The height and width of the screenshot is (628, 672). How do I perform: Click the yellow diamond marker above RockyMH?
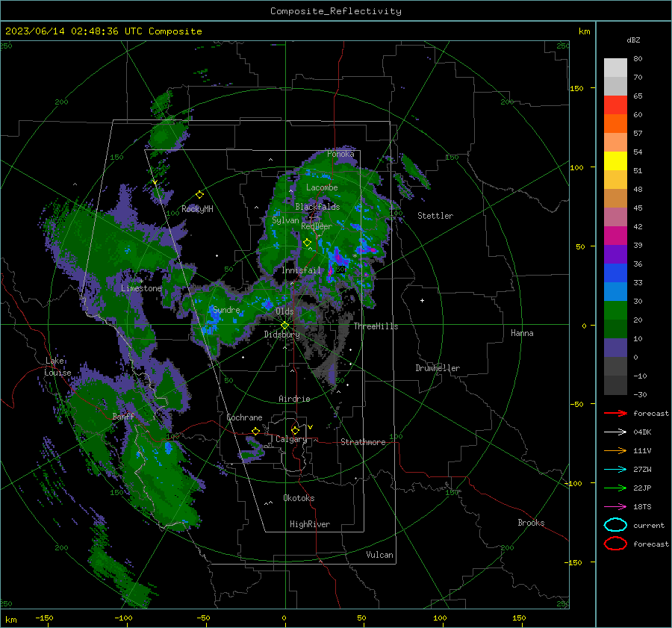point(199,195)
